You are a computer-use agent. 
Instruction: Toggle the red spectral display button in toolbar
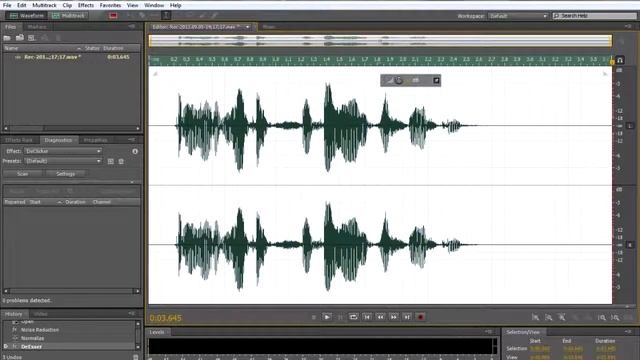click(113, 16)
